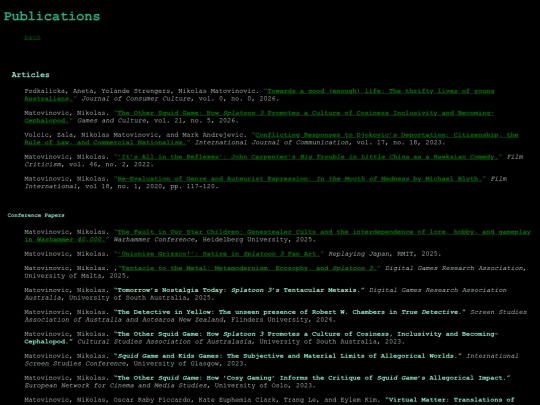This screenshot has height=405, width=540.
Task: Open 'Tentacle to the Metal' paper link
Action: [x=249, y=268]
